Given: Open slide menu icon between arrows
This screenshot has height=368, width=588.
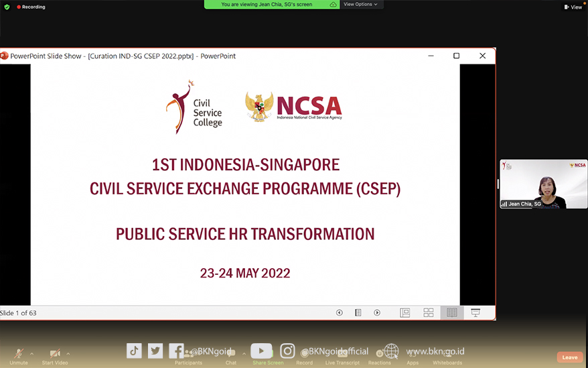Looking at the screenshot, I should coord(358,312).
